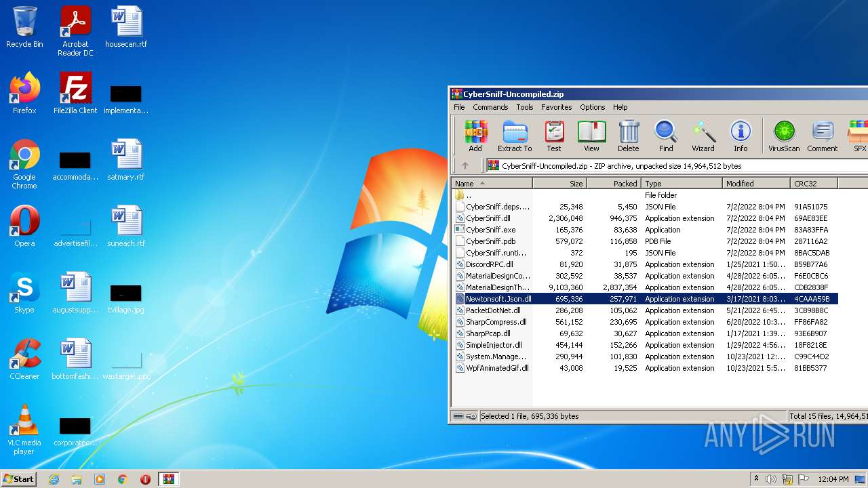
Task: Click the Add toolbar icon in WinRAR
Action: click(475, 136)
